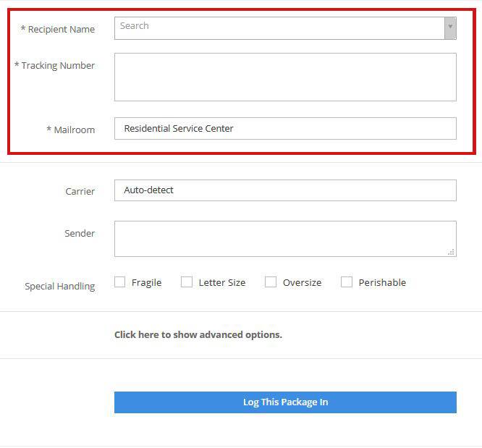The width and height of the screenshot is (482, 448).
Task: Click inside the Sender text area
Action: point(285,238)
